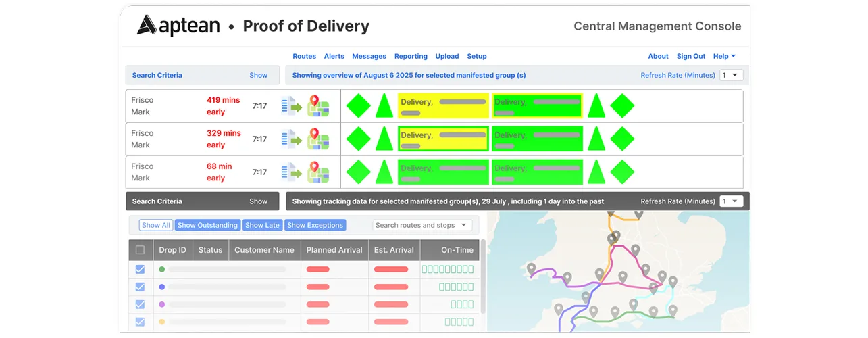The width and height of the screenshot is (868, 338).
Task: Select green Delivery block in 419 mins early row
Action: (x=537, y=106)
